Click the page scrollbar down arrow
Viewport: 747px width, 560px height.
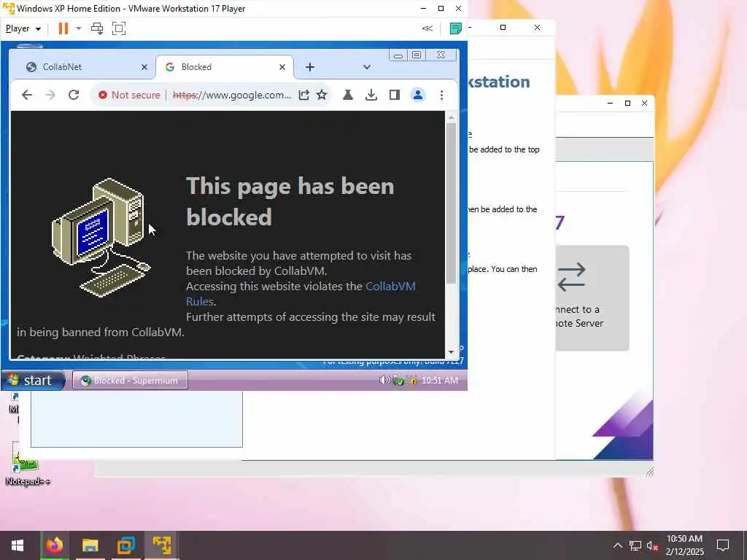451,352
